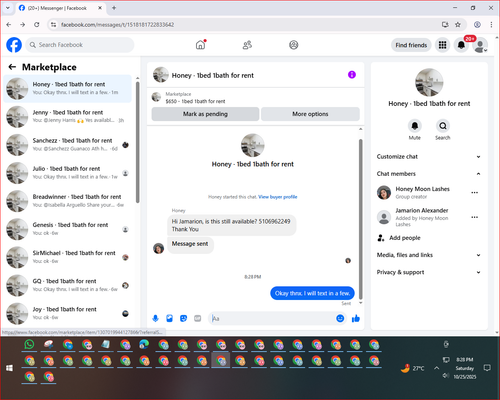
Task: Send a thumbs-up like
Action: point(356,318)
